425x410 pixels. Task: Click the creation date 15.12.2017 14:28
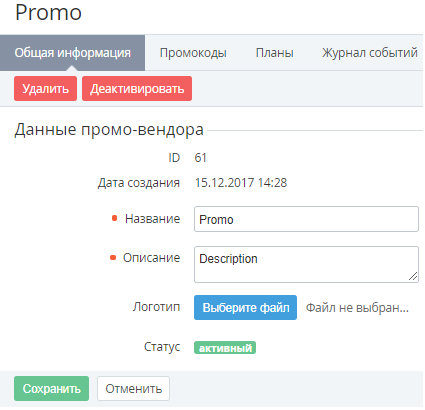coord(241,183)
